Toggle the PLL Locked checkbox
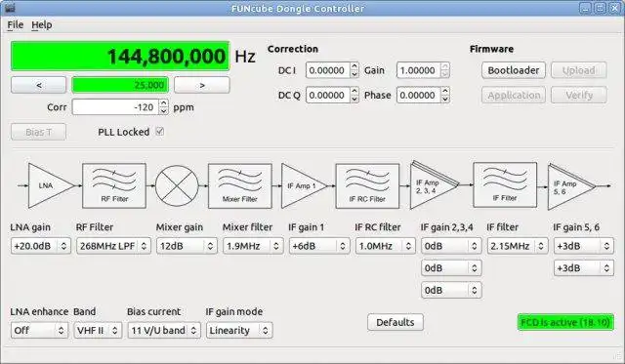The width and height of the screenshot is (625, 364). (159, 132)
